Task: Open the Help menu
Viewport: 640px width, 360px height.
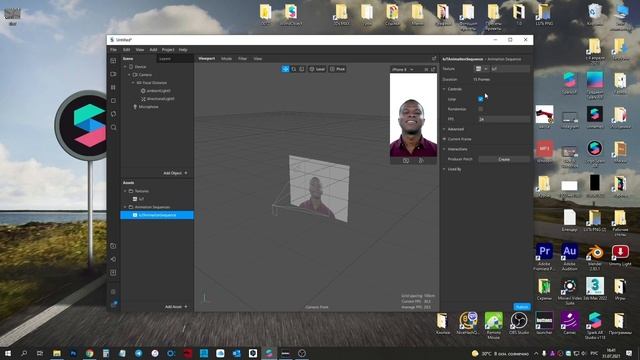Action: [x=183, y=50]
